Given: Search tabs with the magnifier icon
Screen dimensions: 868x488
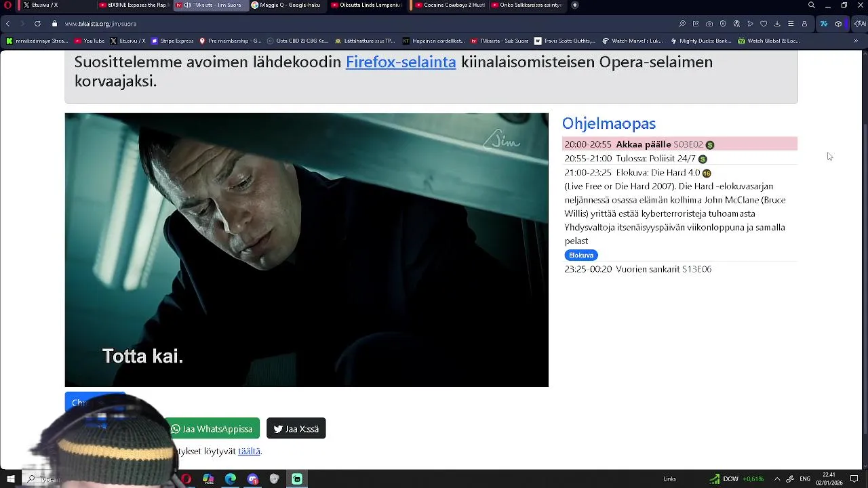Looking at the screenshot, I should [x=812, y=5].
